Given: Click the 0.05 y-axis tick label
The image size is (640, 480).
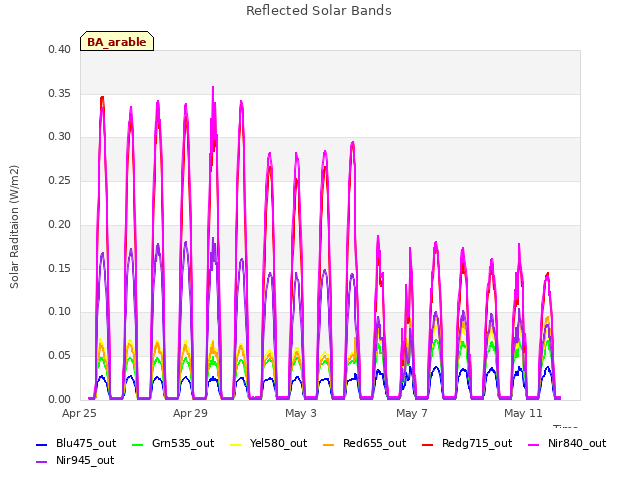Looking at the screenshot, I should pos(59,356).
